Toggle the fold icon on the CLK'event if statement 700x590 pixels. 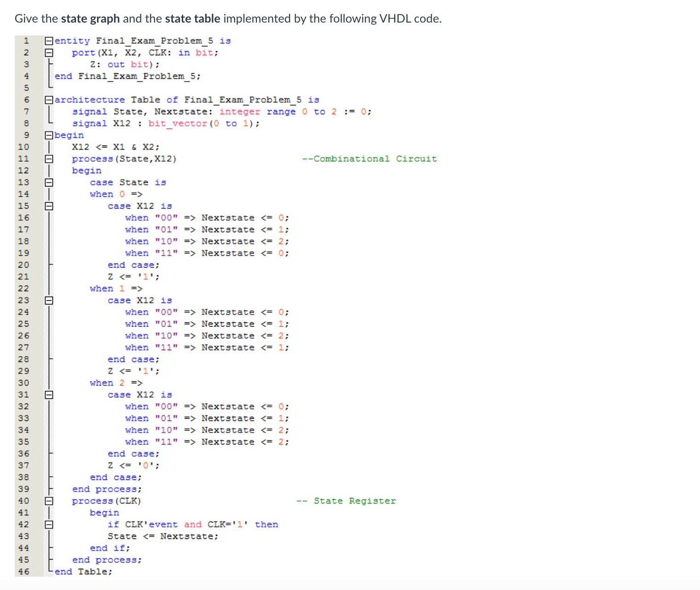(48, 524)
